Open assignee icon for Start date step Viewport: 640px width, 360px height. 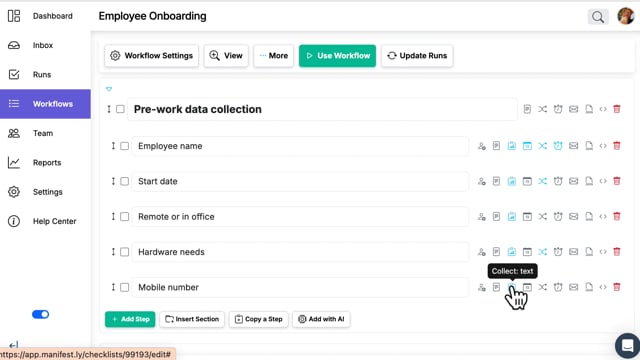(482, 181)
